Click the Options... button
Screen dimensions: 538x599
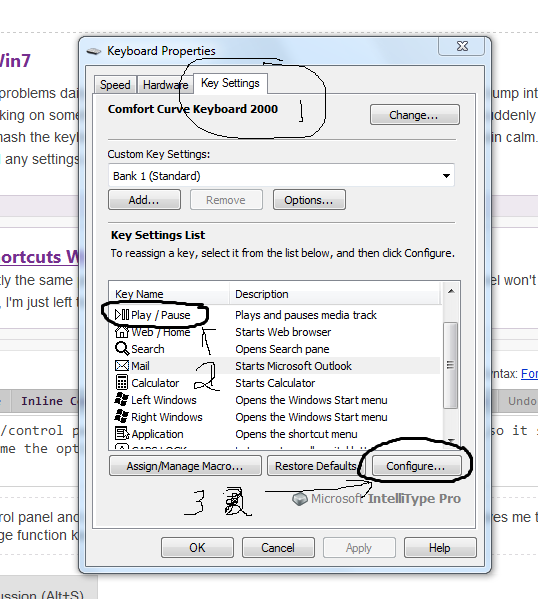pos(309,200)
